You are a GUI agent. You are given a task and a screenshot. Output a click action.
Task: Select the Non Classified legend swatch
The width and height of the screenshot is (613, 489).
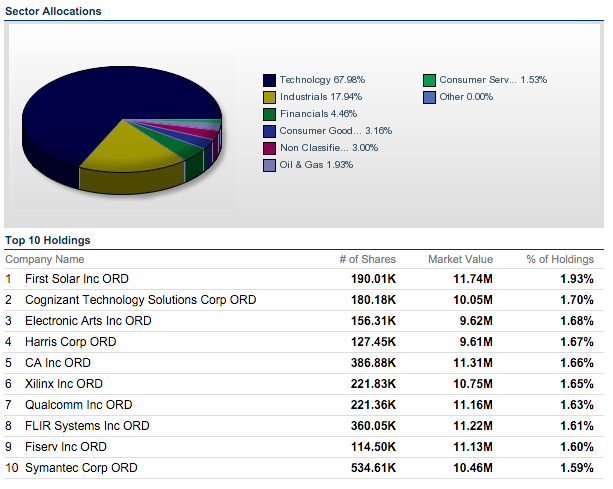(x=269, y=148)
